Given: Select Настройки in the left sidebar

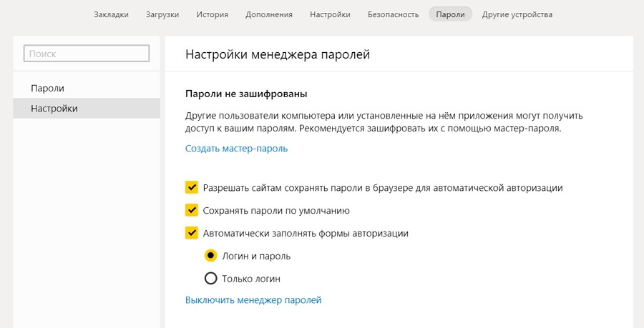Looking at the screenshot, I should (54, 109).
